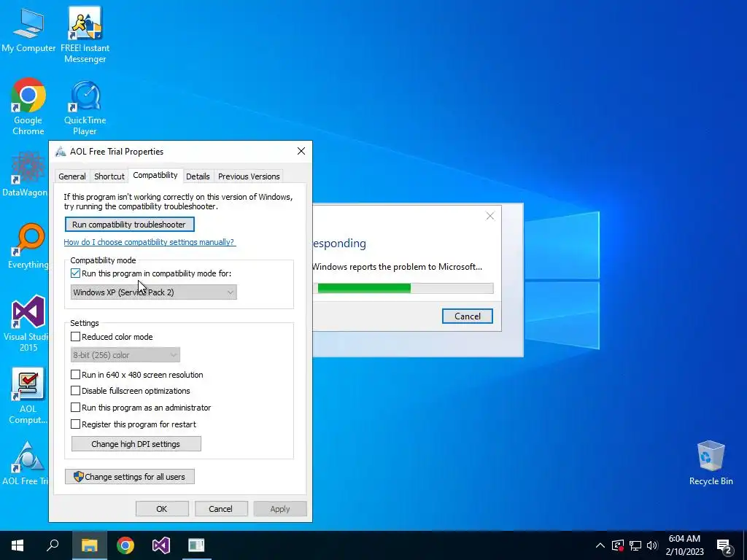This screenshot has width=747, height=560.
Task: Cancel the not responding problem report dialog
Action: click(x=468, y=316)
